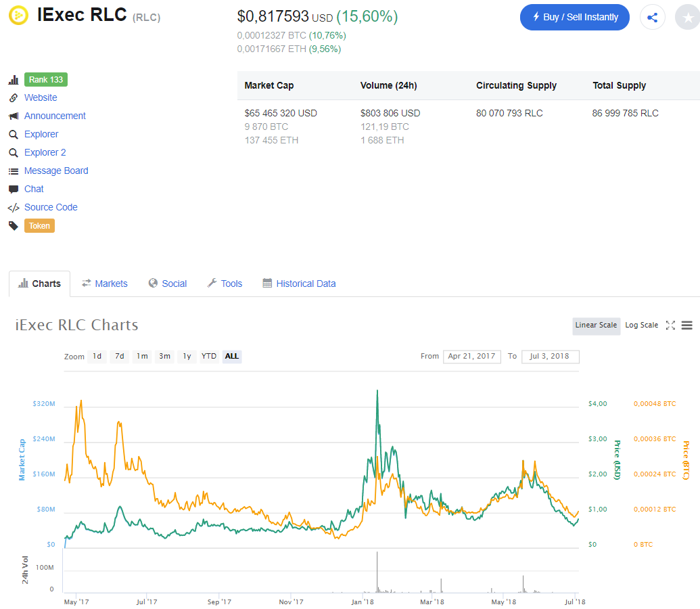700x609 pixels.
Task: Switch to the Markets tab
Action: click(104, 284)
